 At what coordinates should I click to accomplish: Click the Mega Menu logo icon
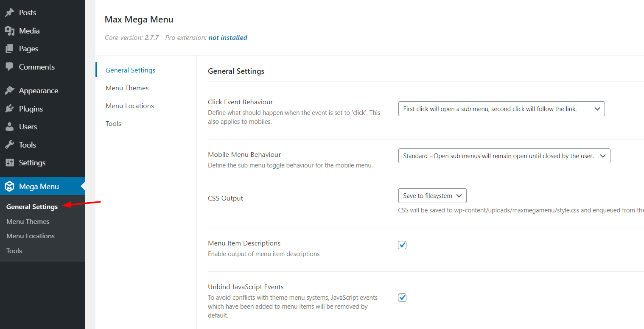pos(9,187)
